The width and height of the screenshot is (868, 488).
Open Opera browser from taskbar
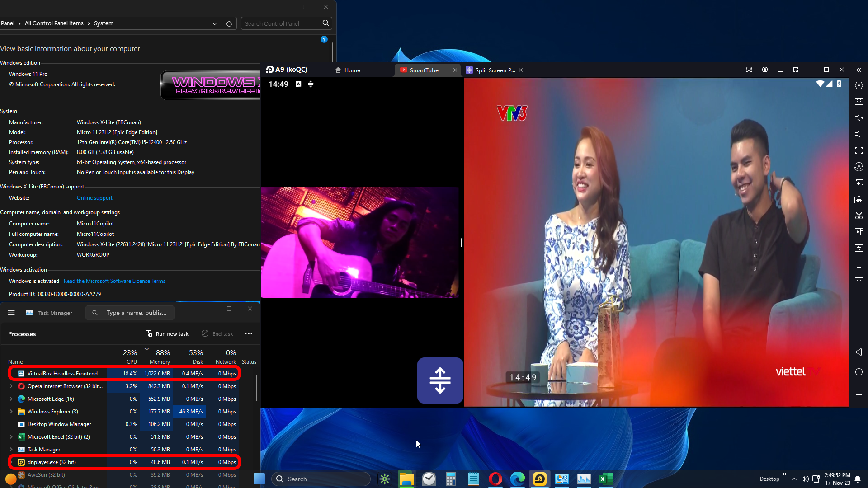coord(495,479)
